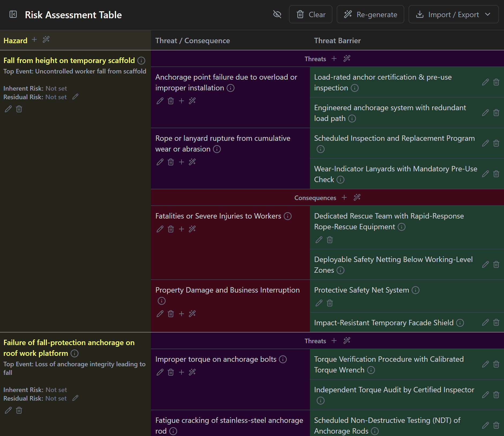Click the Re-generate button
This screenshot has height=436, width=504.
370,14
